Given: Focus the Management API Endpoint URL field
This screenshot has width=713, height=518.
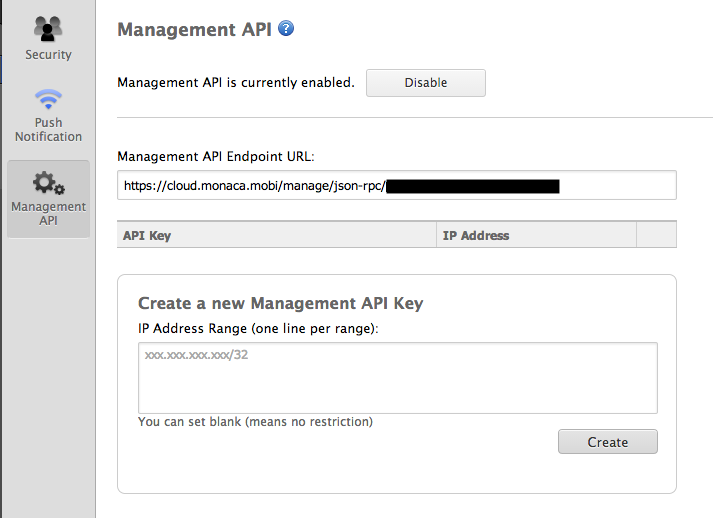Looking at the screenshot, I should click(x=396, y=185).
